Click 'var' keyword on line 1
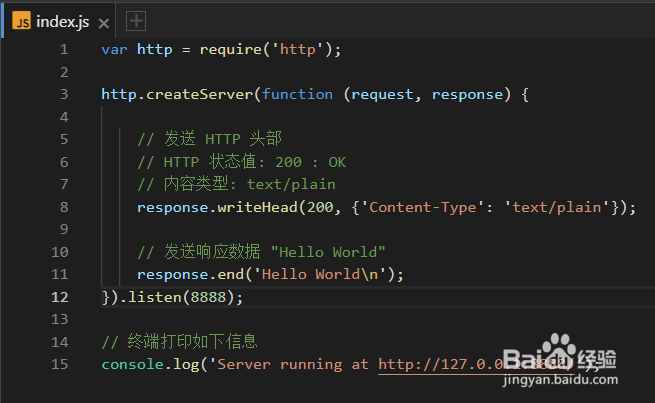Image resolution: width=655 pixels, height=403 pixels. pyautogui.click(x=114, y=50)
